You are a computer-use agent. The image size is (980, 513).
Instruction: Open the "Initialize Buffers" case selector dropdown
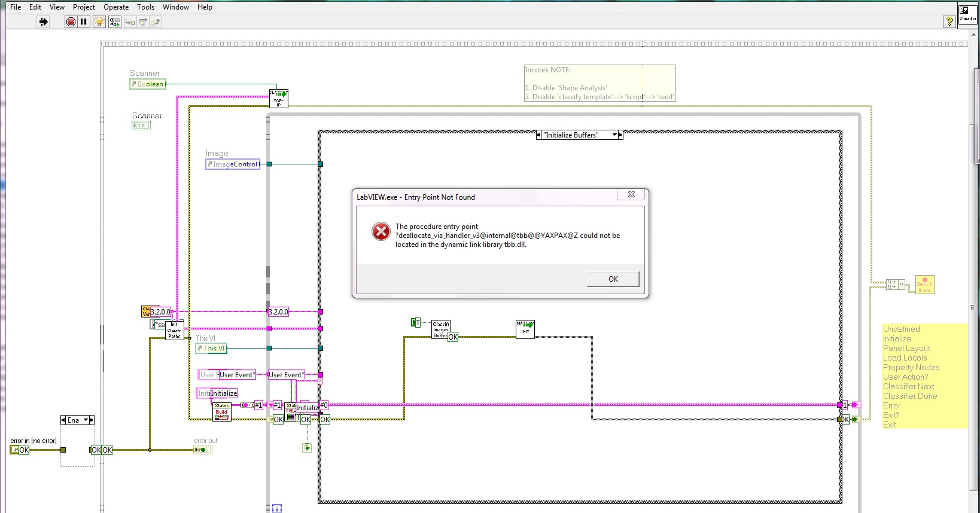tap(615, 135)
